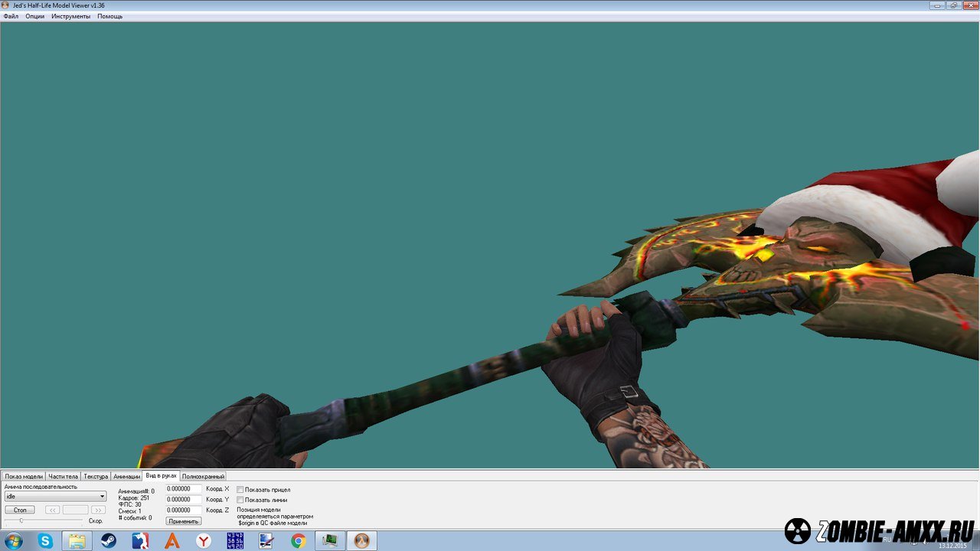Open the Windows Start menu
Viewport: 980px width, 551px height.
(x=13, y=541)
